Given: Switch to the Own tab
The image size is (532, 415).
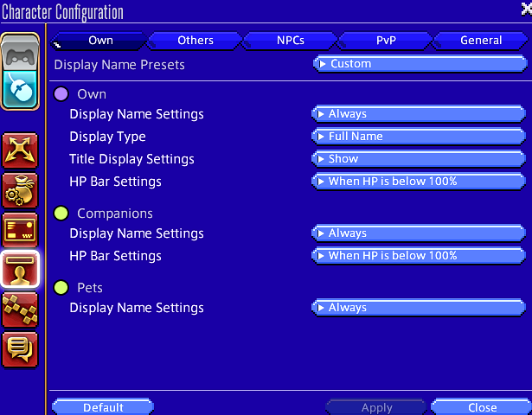Looking at the screenshot, I should (99, 41).
